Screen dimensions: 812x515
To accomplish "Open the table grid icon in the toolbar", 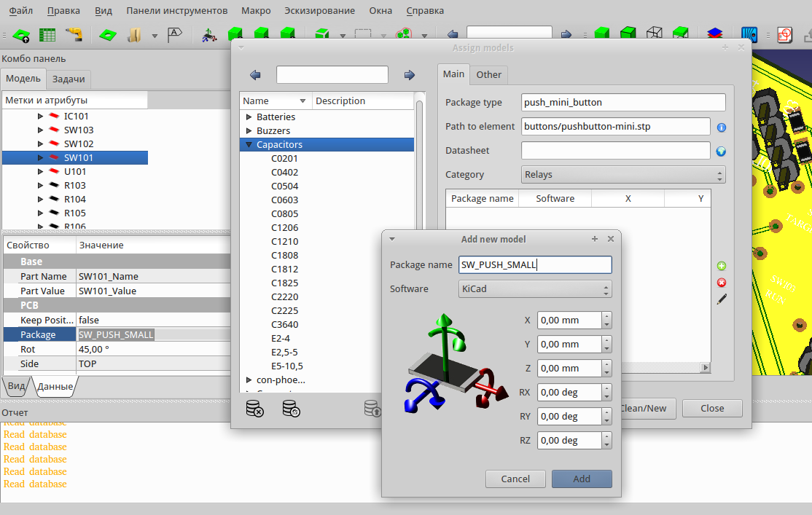I will click(46, 34).
